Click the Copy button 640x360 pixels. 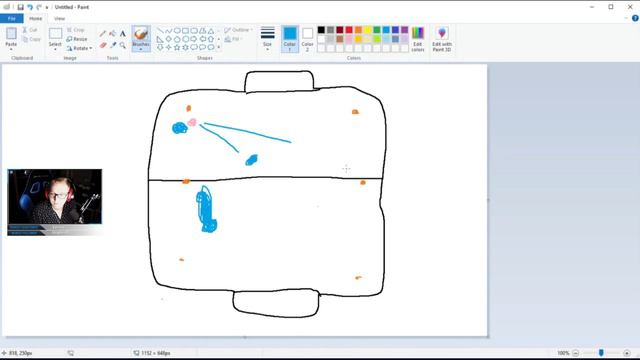pos(31,39)
